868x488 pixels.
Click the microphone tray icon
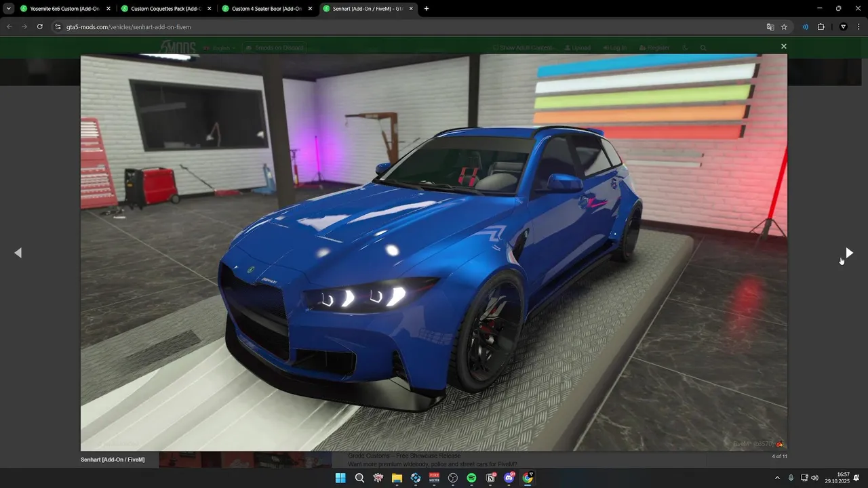(791, 478)
